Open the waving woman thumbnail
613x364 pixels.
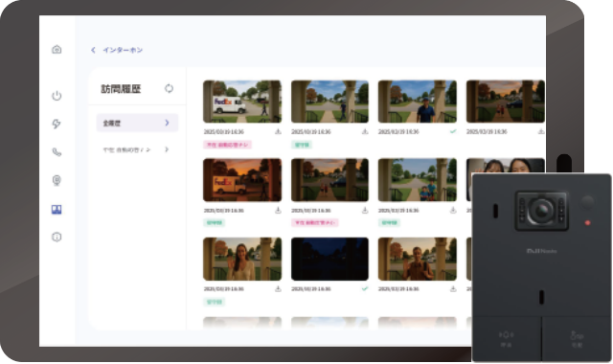[x=242, y=259]
